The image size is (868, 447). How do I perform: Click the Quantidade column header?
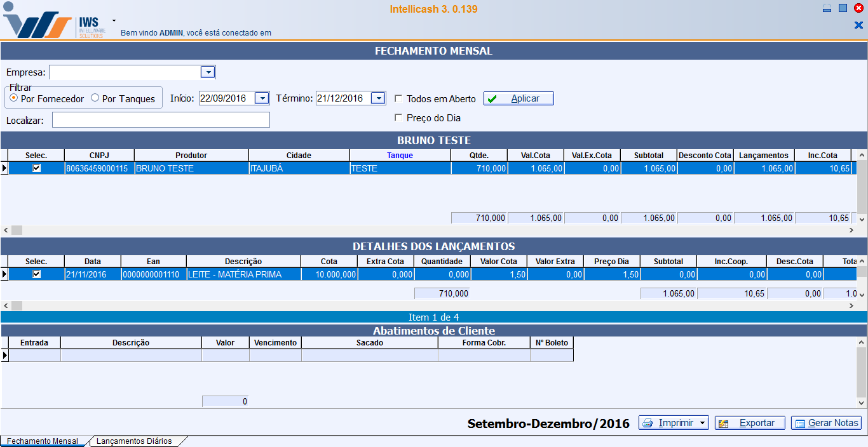tap(442, 262)
